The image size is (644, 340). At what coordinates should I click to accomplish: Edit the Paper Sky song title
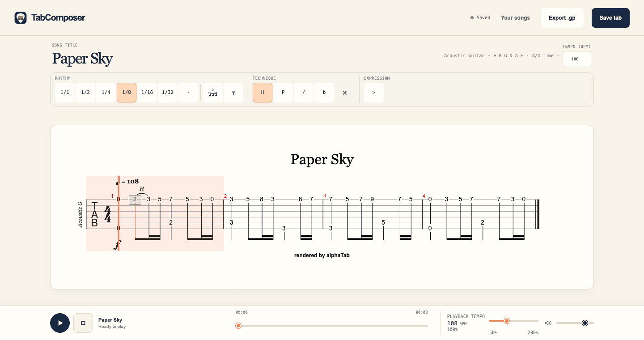pos(82,59)
